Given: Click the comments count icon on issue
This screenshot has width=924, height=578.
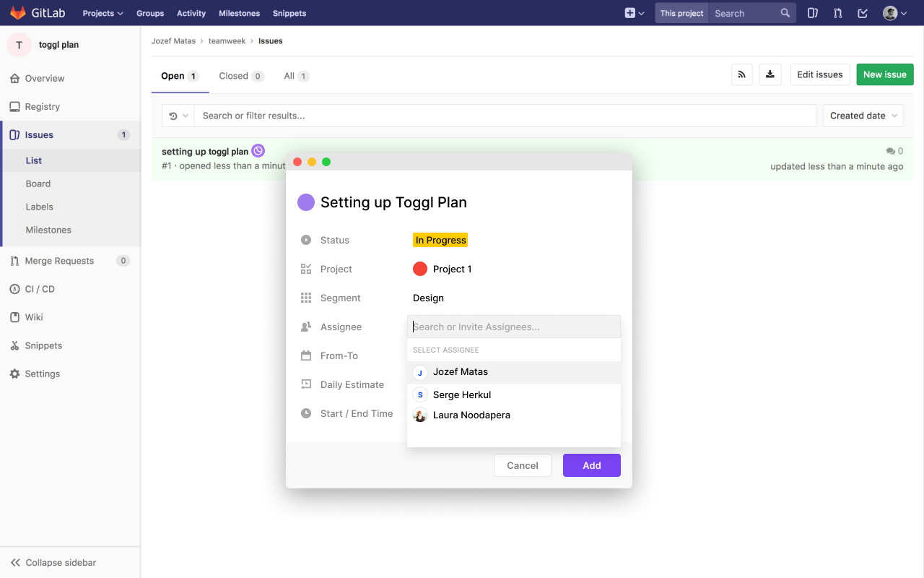Looking at the screenshot, I should click(891, 151).
